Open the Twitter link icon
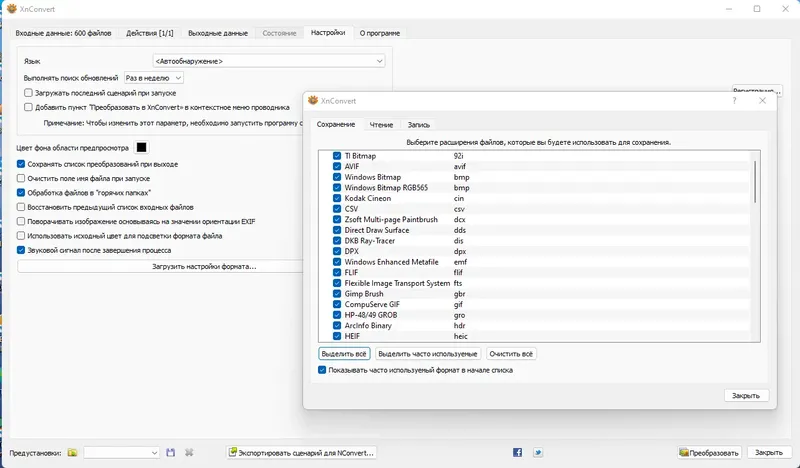The image size is (800, 468). coord(538,453)
